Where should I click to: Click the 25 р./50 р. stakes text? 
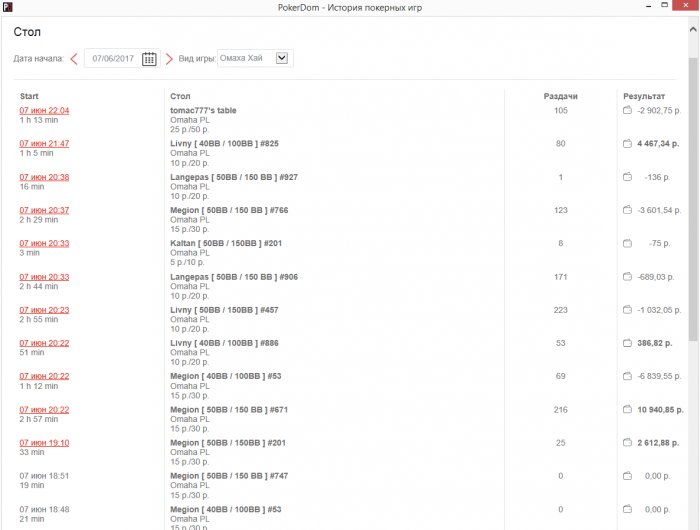pyautogui.click(x=189, y=129)
